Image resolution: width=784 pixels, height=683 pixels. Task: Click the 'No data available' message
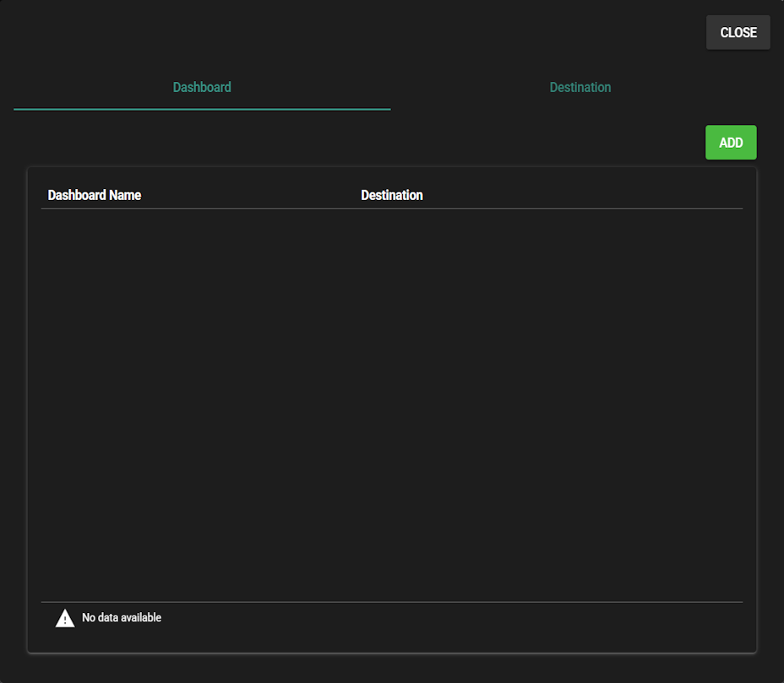click(x=122, y=618)
